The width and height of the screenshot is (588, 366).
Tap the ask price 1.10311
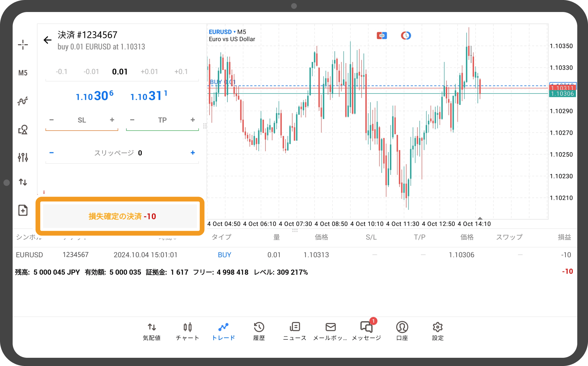tap(149, 96)
